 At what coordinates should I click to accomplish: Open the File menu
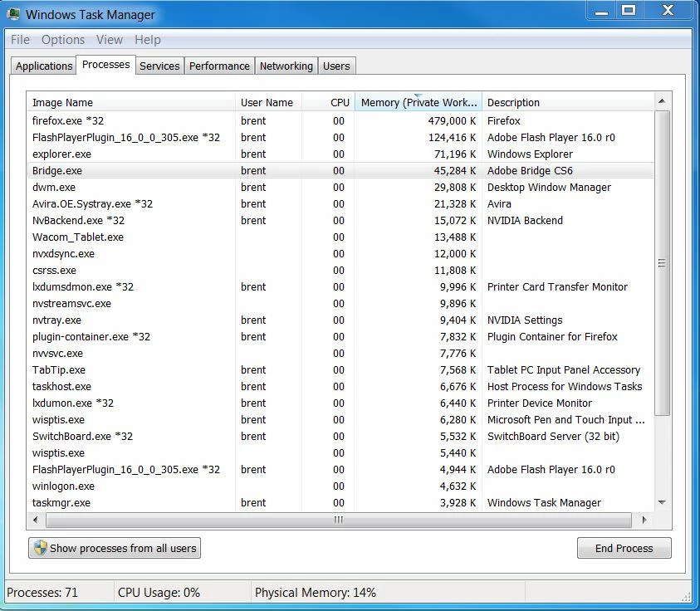click(x=20, y=40)
